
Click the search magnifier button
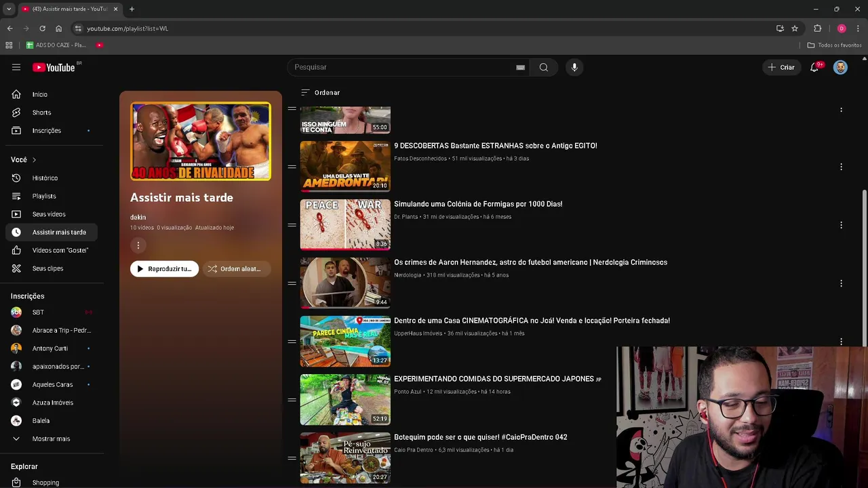(544, 67)
